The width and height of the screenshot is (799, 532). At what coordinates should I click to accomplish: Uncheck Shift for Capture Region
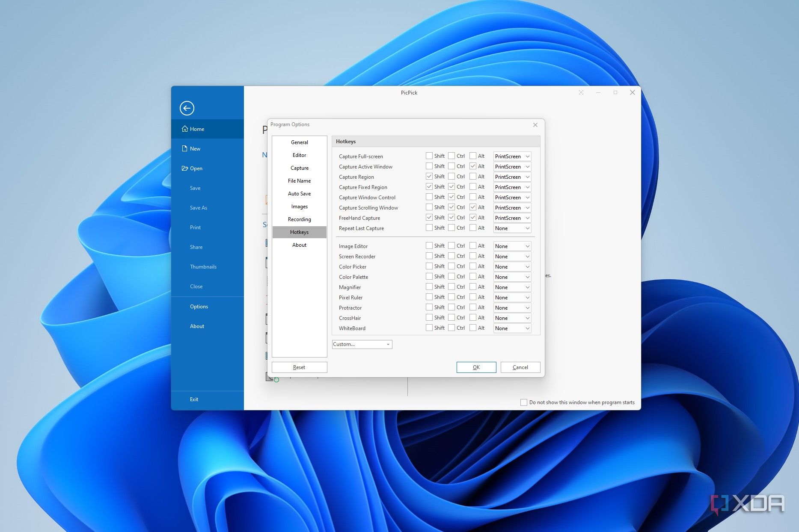(x=429, y=177)
